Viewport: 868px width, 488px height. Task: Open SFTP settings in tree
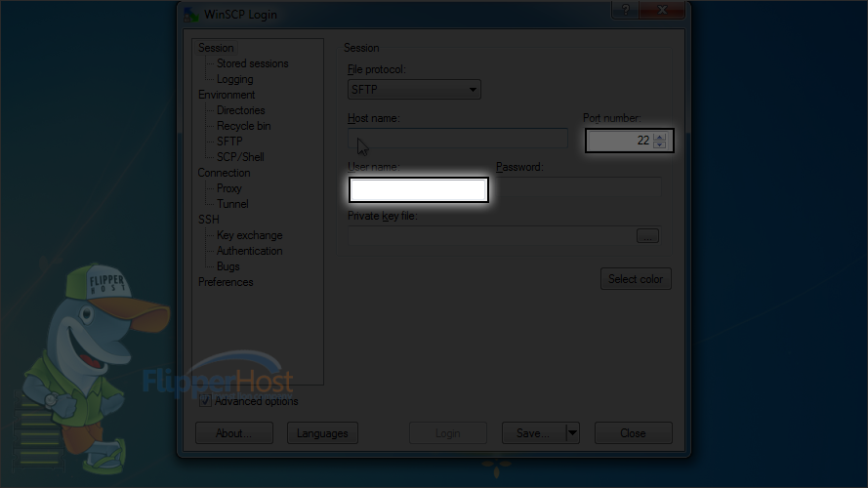[x=229, y=142]
